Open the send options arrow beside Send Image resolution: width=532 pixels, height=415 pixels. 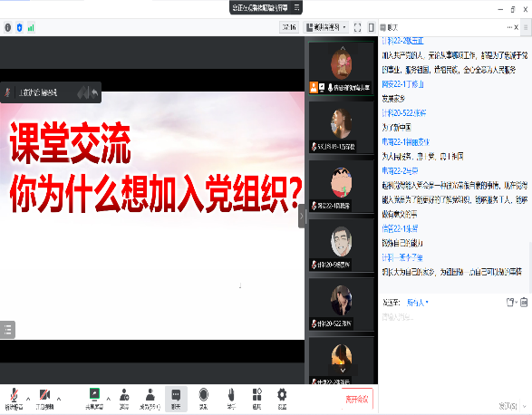point(524,406)
